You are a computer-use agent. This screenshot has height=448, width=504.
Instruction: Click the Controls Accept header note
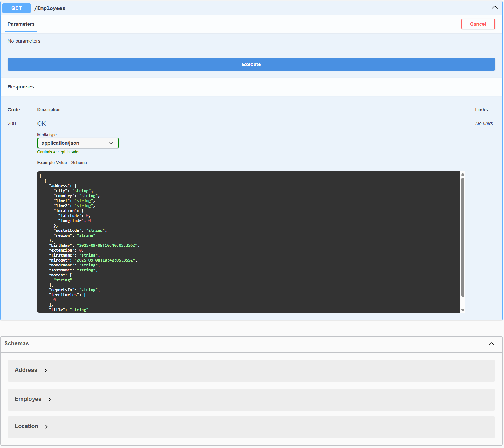(59, 152)
